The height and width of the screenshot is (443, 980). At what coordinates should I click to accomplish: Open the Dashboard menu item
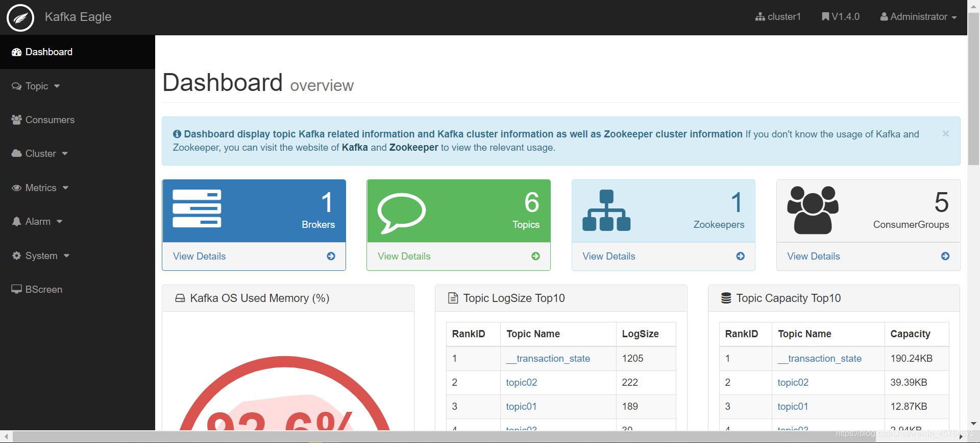click(x=78, y=52)
